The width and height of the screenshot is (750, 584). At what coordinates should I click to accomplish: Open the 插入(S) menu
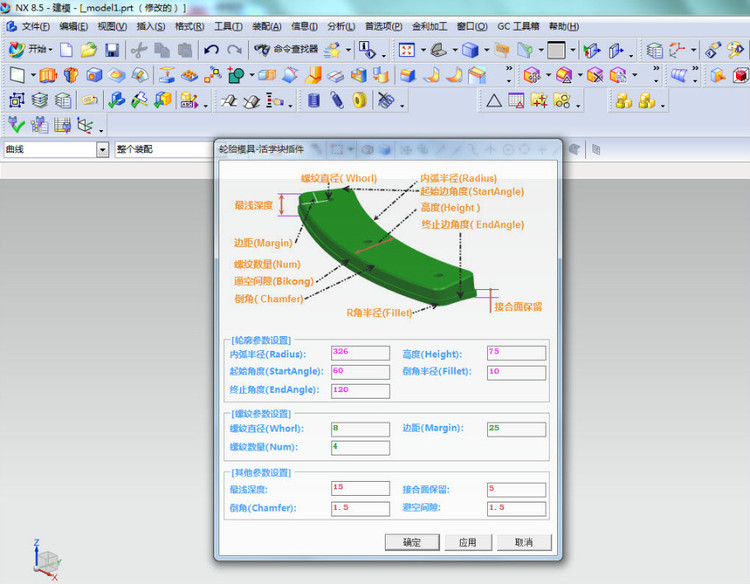point(151,26)
